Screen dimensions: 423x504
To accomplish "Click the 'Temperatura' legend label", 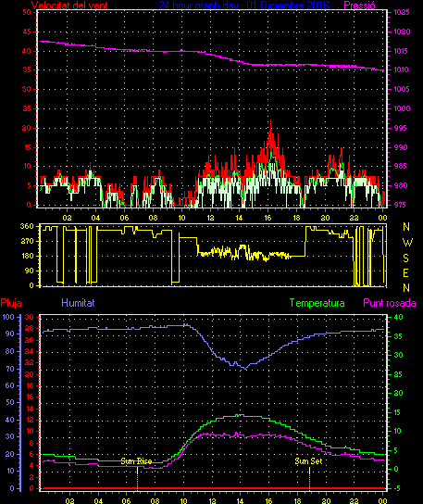I will (x=317, y=303).
